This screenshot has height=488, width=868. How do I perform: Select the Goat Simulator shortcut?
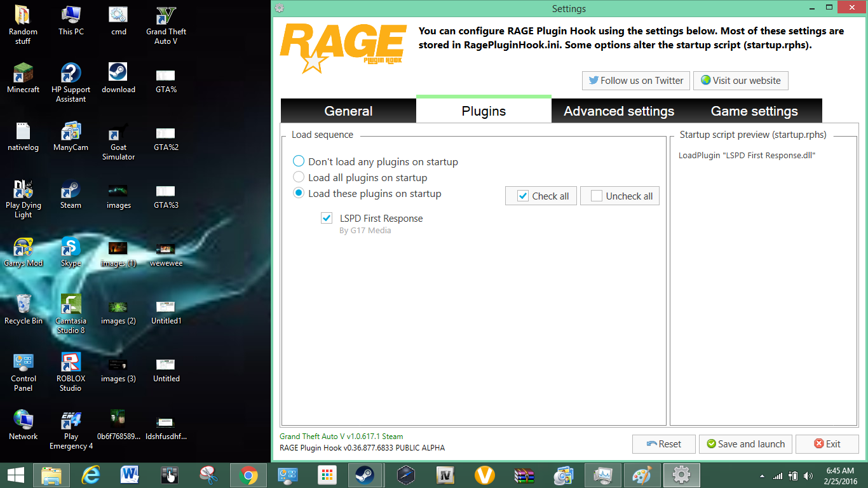[118, 141]
